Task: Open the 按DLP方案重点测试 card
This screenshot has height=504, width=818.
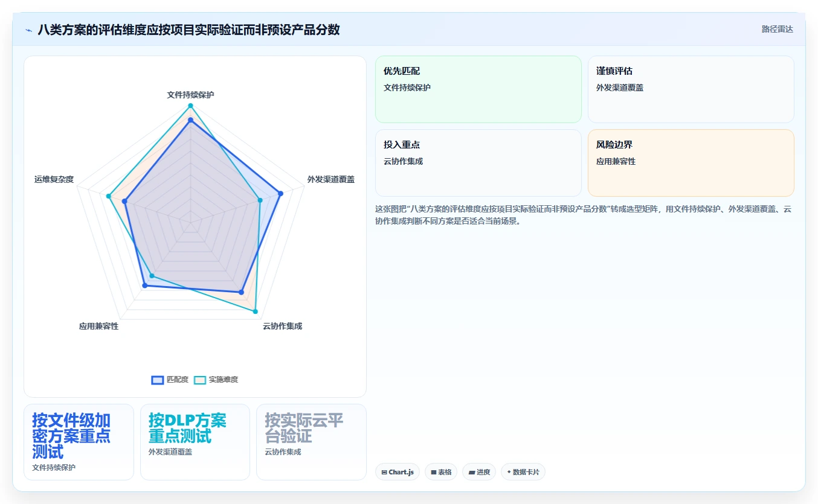Action: (195, 442)
